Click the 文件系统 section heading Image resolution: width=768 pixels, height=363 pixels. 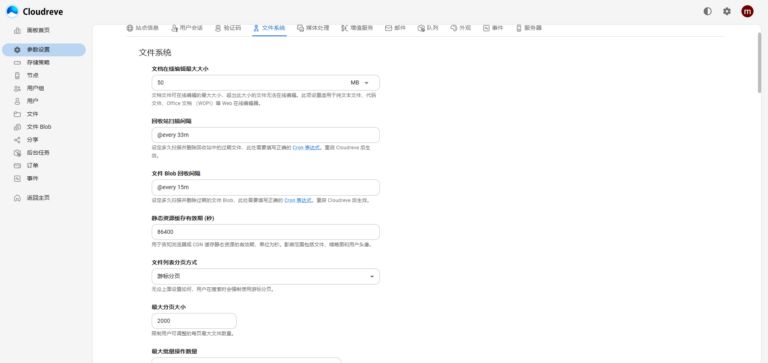155,52
